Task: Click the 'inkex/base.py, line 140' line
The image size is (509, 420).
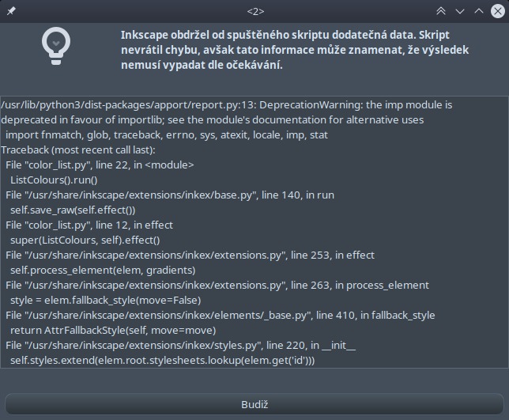Action: tap(170, 195)
